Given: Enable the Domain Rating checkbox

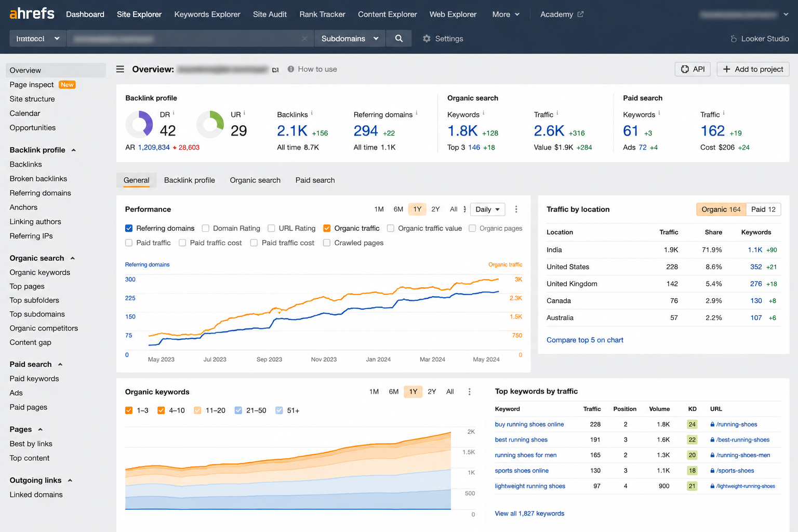Looking at the screenshot, I should pos(206,228).
